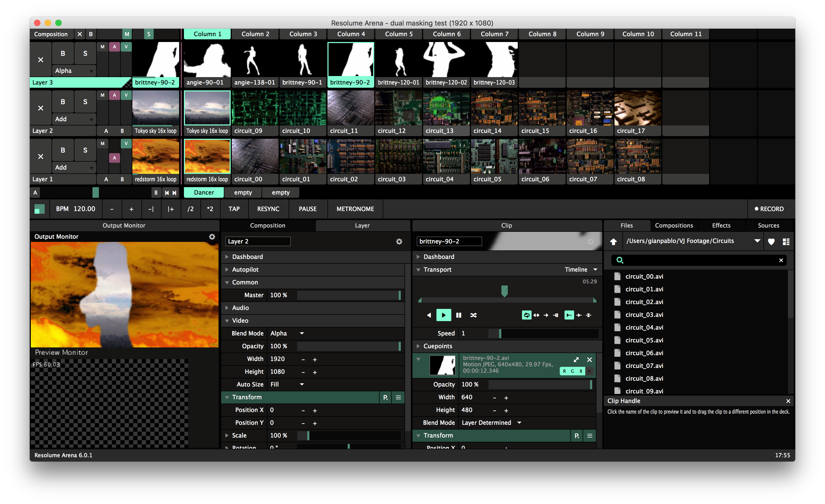Toggle Solo on Layer 3
The height and width of the screenshot is (504, 825).
(85, 53)
